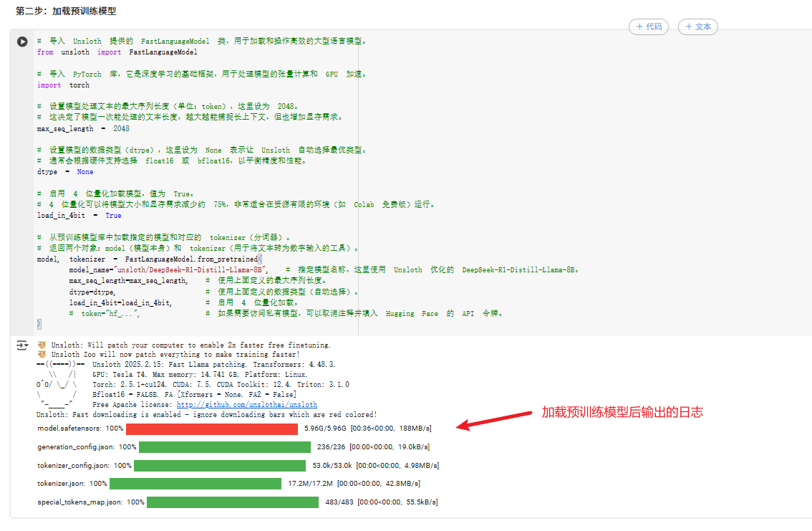Viewport: 812px width, 531px height.
Task: Click the commented '# token="hf_..."' line
Action: pos(105,313)
